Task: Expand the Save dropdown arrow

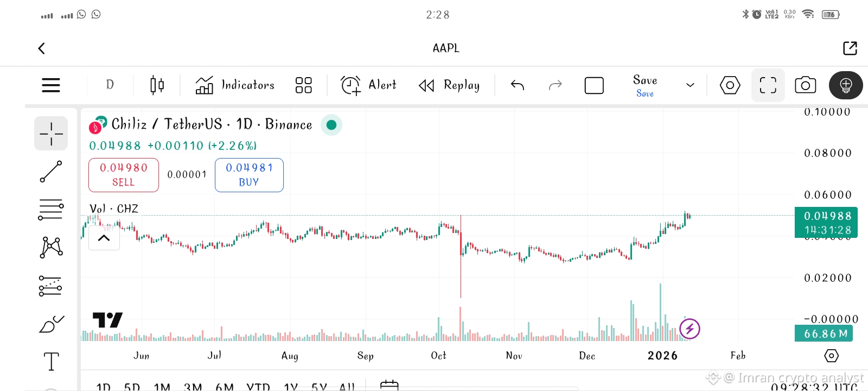Action: click(690, 85)
